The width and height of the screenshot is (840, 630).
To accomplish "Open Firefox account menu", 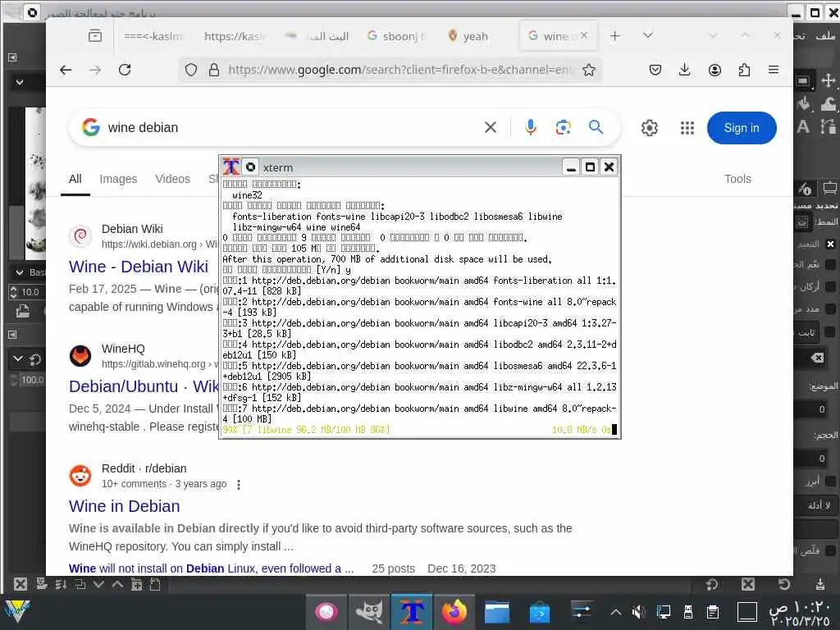I will tap(714, 70).
